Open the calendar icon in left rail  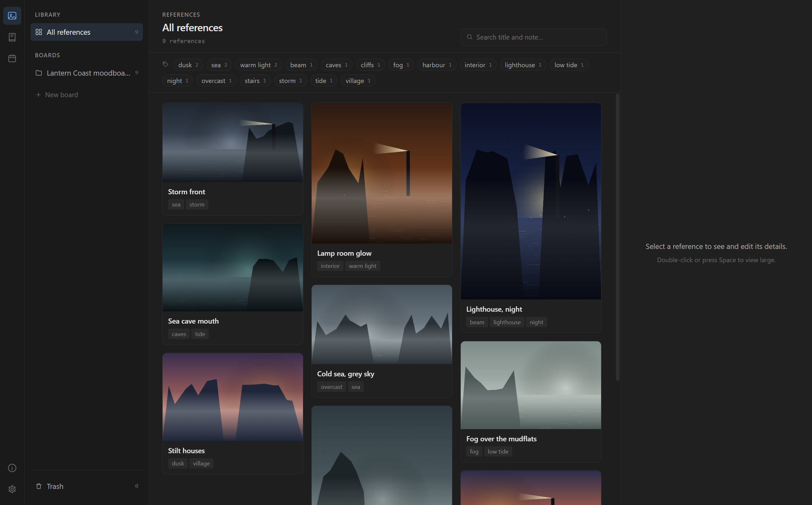tap(12, 59)
